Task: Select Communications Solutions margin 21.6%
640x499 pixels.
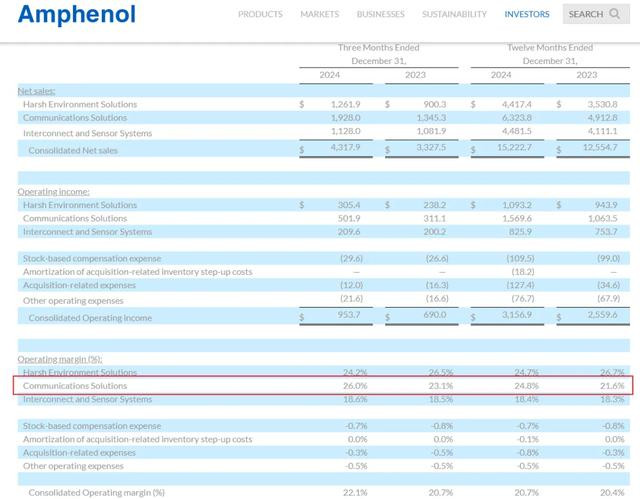Action: 612,386
